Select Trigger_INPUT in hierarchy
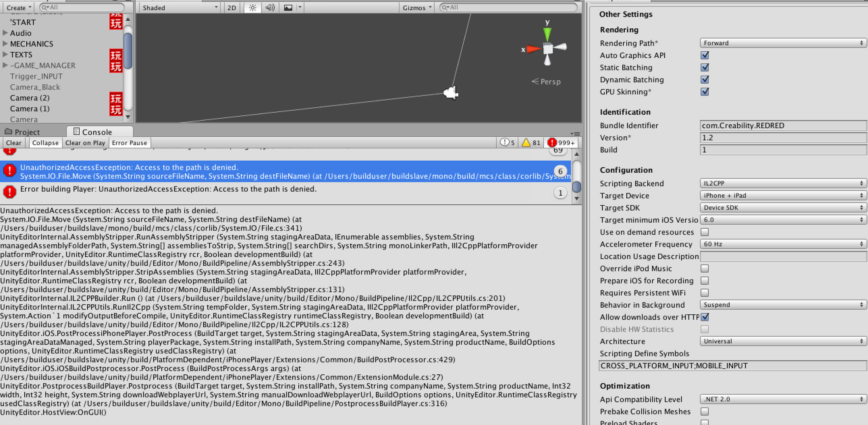 pyautogui.click(x=36, y=76)
